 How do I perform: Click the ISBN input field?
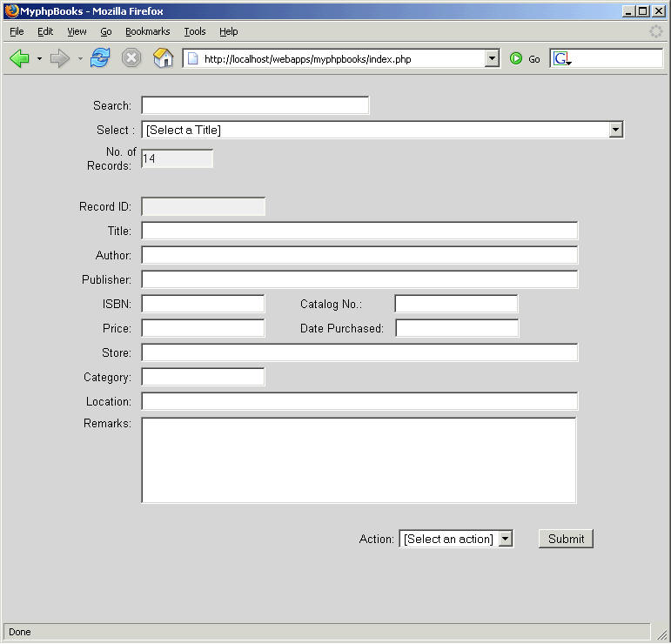coord(204,304)
